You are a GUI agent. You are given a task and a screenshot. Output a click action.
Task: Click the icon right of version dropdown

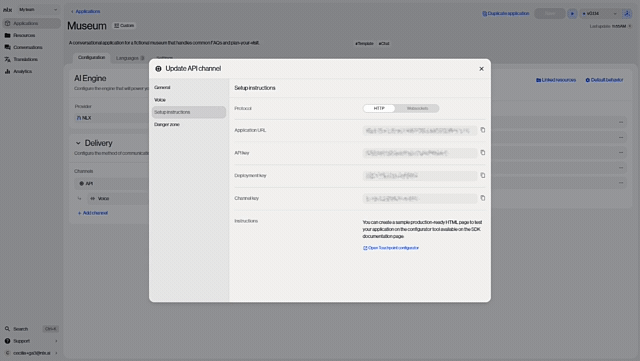(627, 13)
